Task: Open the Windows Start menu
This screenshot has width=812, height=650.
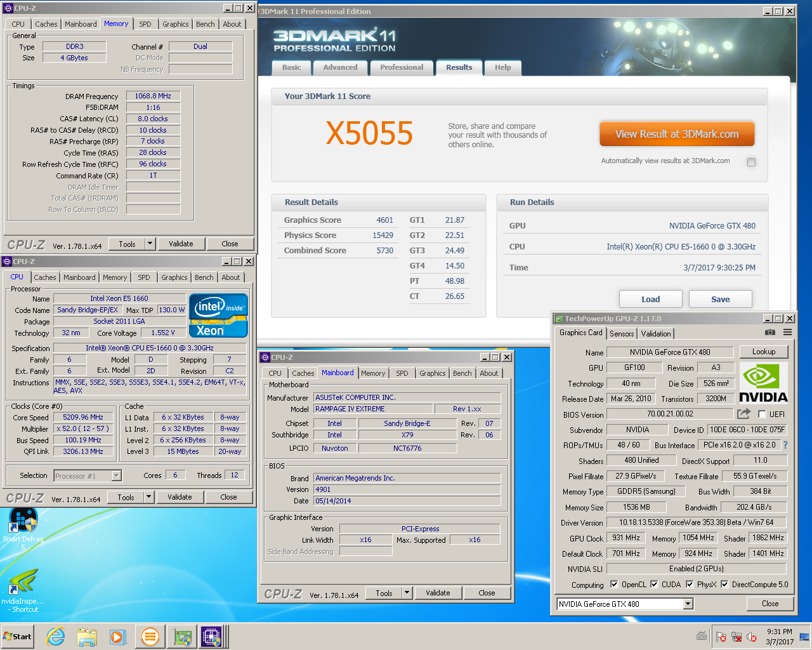Action: (17, 636)
